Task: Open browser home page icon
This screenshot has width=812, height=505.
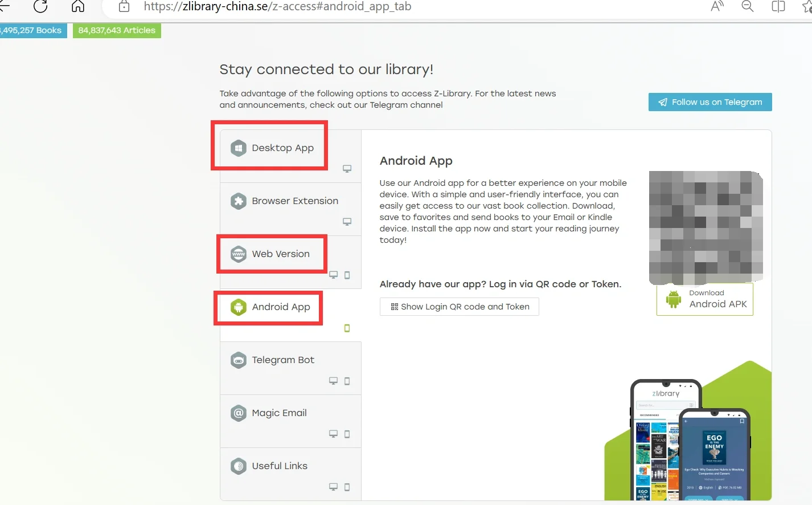Action: point(78,6)
